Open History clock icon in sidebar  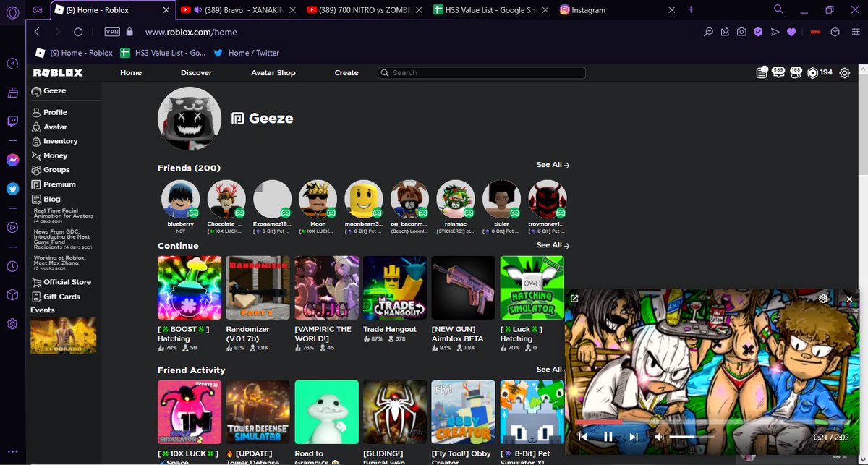12,266
